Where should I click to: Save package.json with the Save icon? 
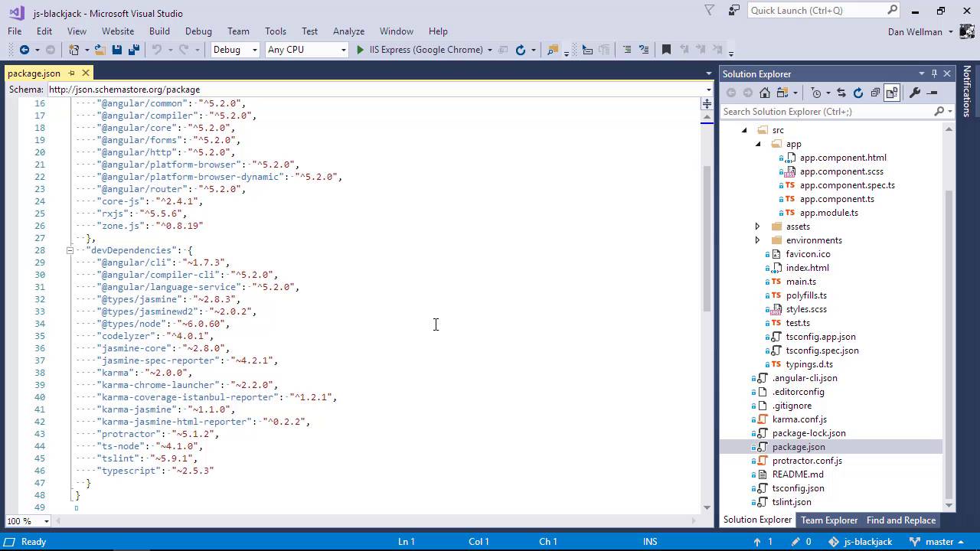pos(116,50)
